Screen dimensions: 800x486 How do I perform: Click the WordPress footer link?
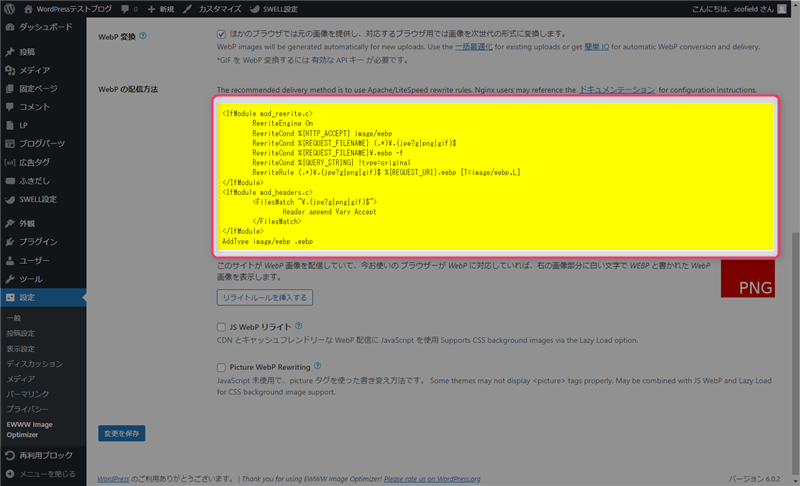tap(113, 479)
